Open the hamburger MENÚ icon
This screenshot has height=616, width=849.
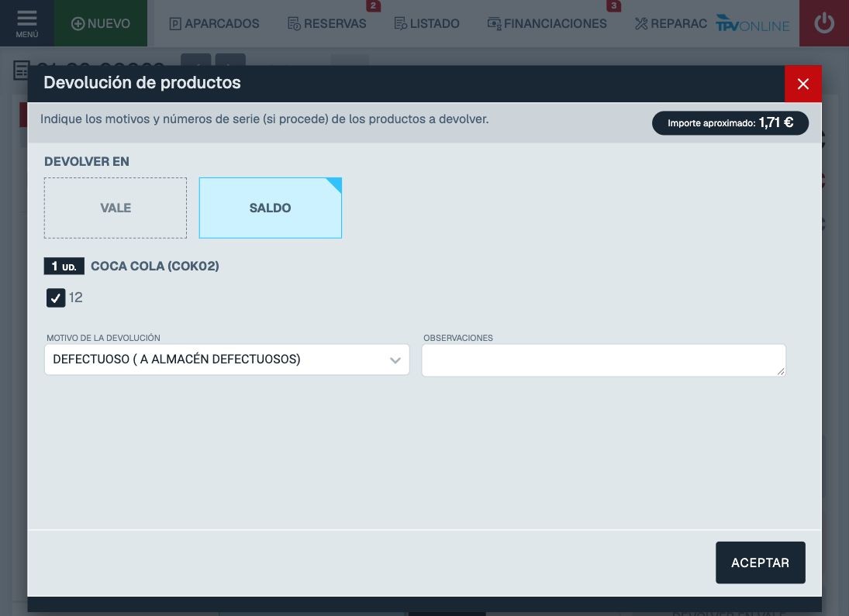pyautogui.click(x=26, y=23)
